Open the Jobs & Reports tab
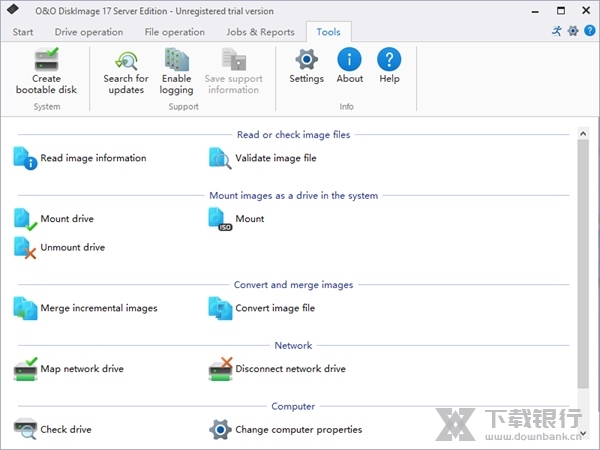 click(x=261, y=32)
